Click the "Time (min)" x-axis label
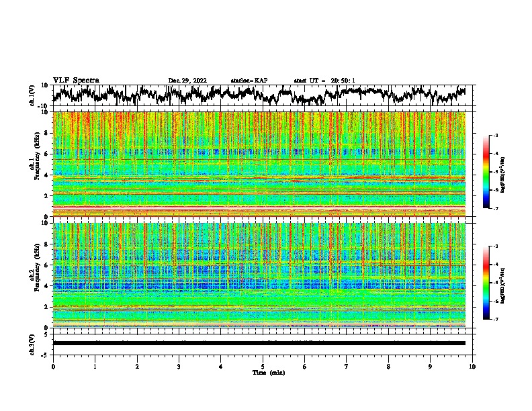The height and width of the screenshot is (411, 532). pyautogui.click(x=269, y=373)
